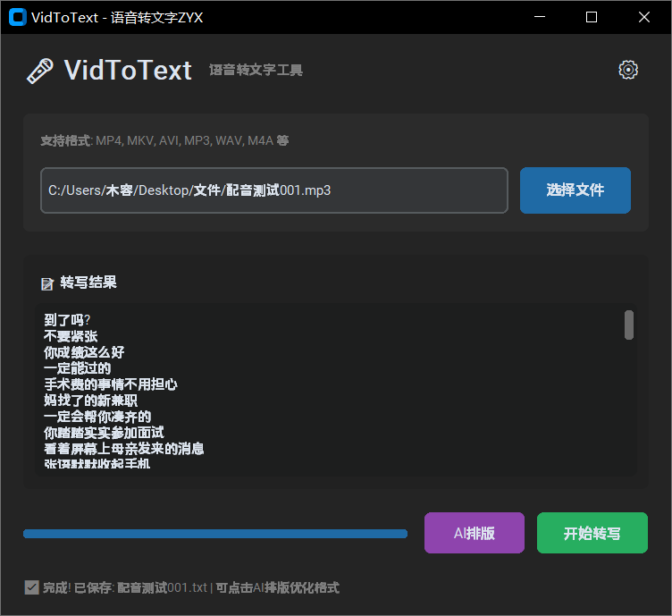Click the line 不要紧张
Screen dimensions: 672x616
[x=71, y=336]
